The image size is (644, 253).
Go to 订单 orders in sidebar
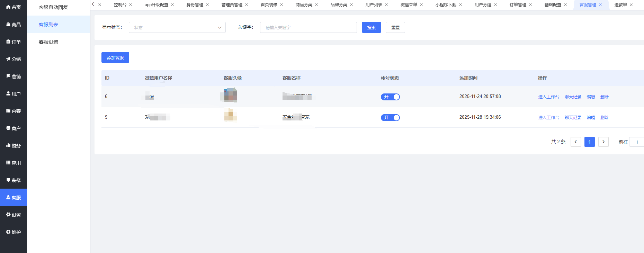[x=14, y=42]
